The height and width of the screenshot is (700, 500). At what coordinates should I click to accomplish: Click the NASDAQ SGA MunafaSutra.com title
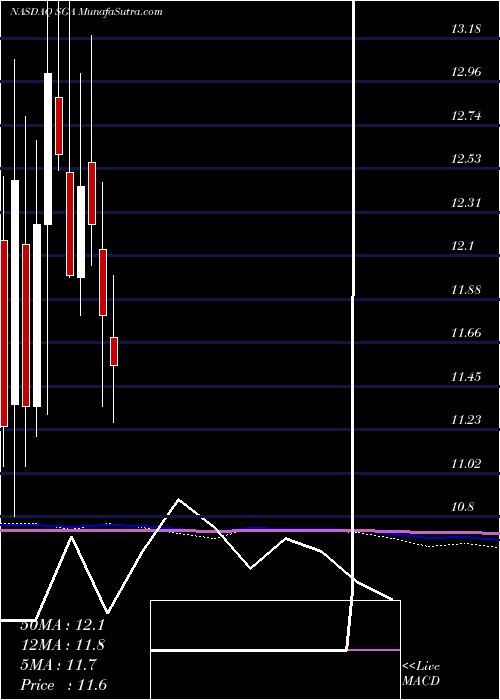click(x=86, y=12)
